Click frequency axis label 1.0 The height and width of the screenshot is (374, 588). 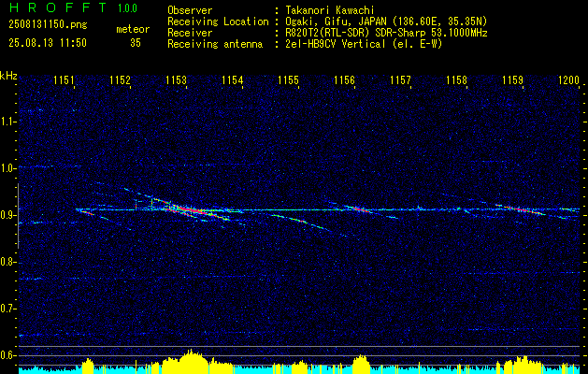(7, 168)
